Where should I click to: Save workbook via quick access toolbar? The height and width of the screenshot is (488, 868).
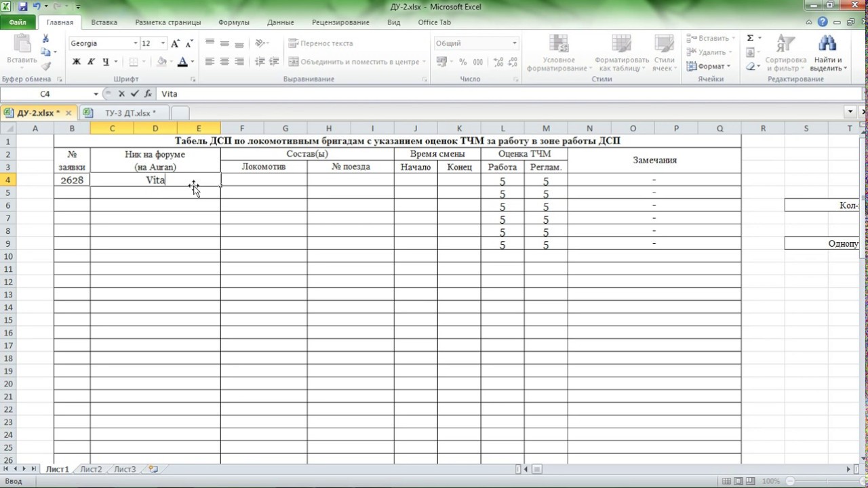pyautogui.click(x=22, y=6)
